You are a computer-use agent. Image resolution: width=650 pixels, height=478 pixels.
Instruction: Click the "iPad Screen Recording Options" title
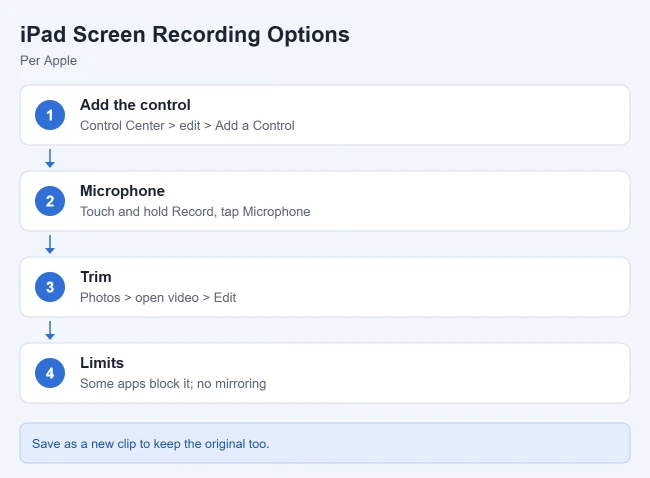point(185,35)
